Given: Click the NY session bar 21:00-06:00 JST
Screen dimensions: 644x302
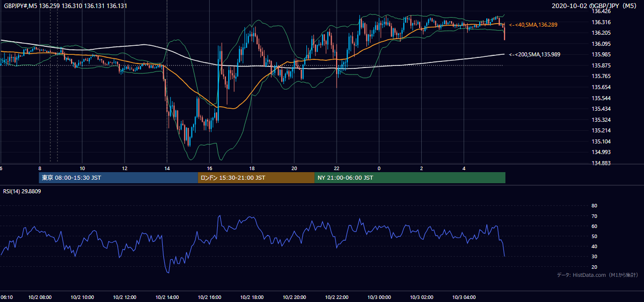Looking at the screenshot, I should pos(410,178).
